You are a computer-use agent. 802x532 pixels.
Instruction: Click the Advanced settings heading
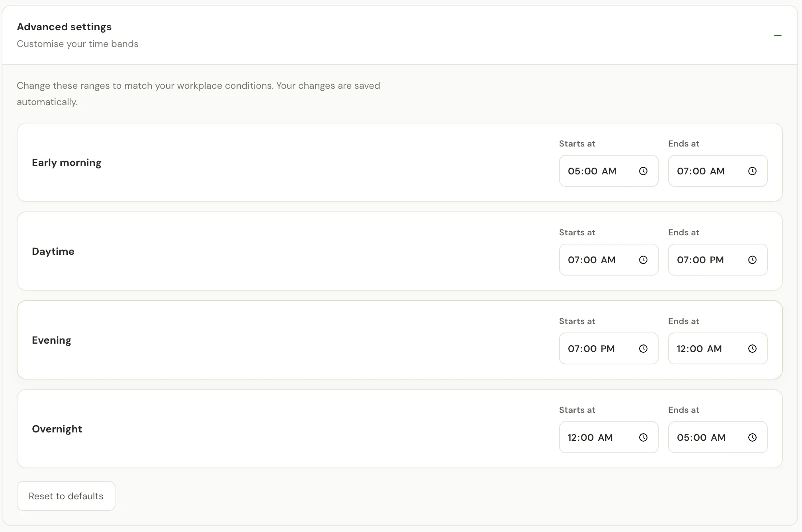64,27
